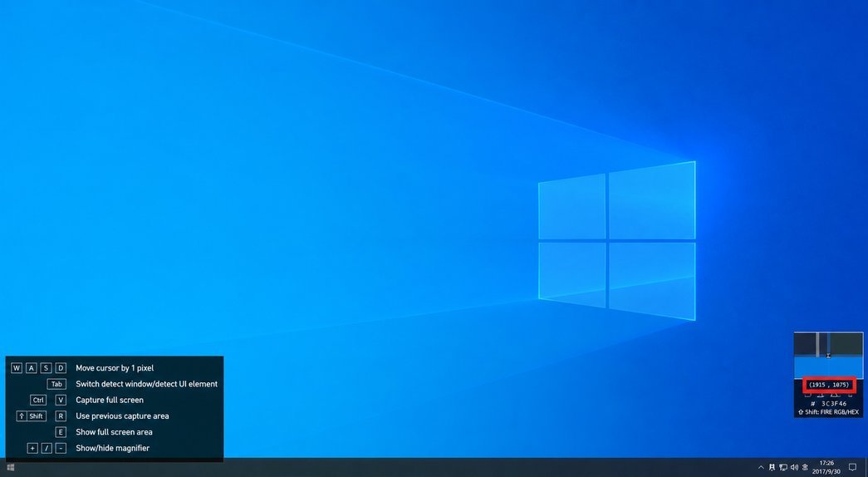Show hidden system tray icons

[761, 468]
